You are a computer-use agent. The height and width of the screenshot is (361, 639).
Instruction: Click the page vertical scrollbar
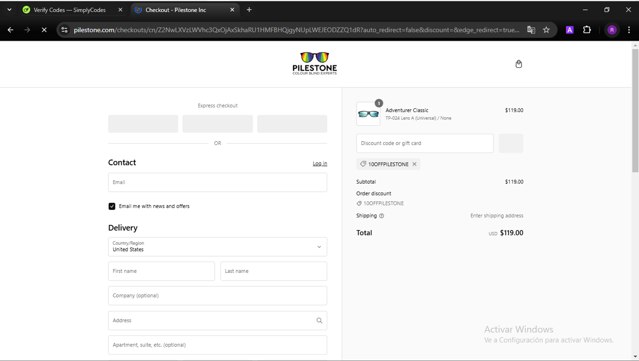pos(635,110)
